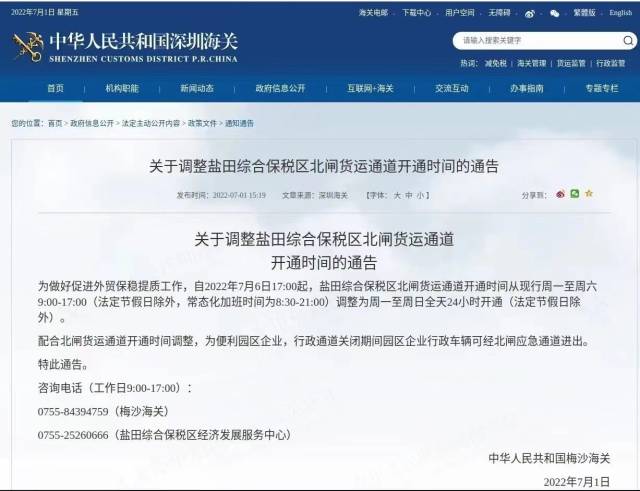The width and height of the screenshot is (640, 491).
Task: Click 政策文件 in the breadcrumb
Action: pos(201,123)
